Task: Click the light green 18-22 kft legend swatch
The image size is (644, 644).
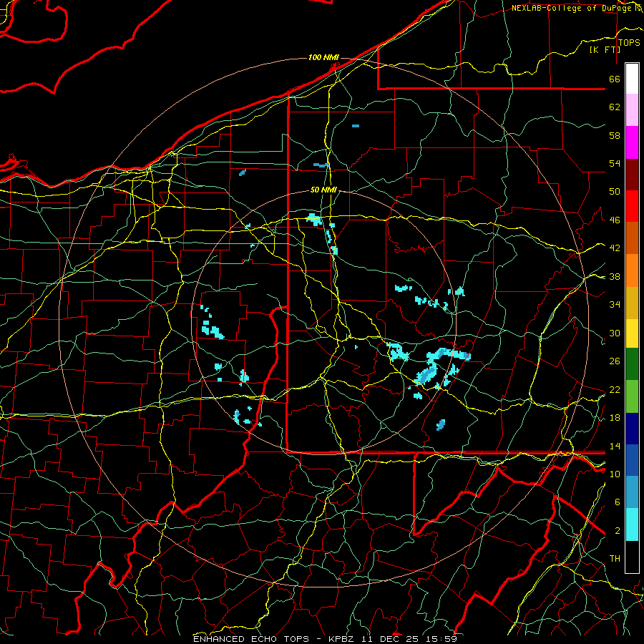Action: (x=632, y=396)
